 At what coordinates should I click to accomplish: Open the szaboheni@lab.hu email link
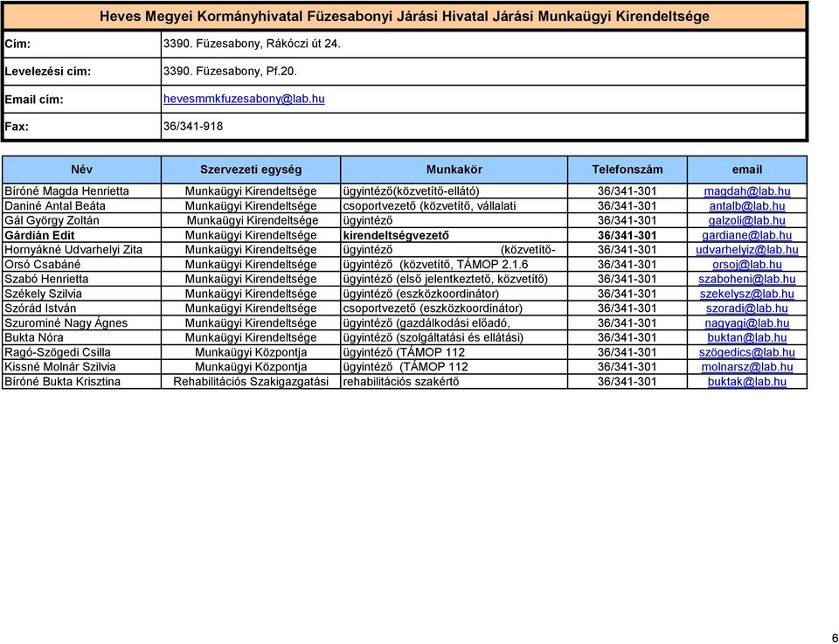pyautogui.click(x=747, y=280)
